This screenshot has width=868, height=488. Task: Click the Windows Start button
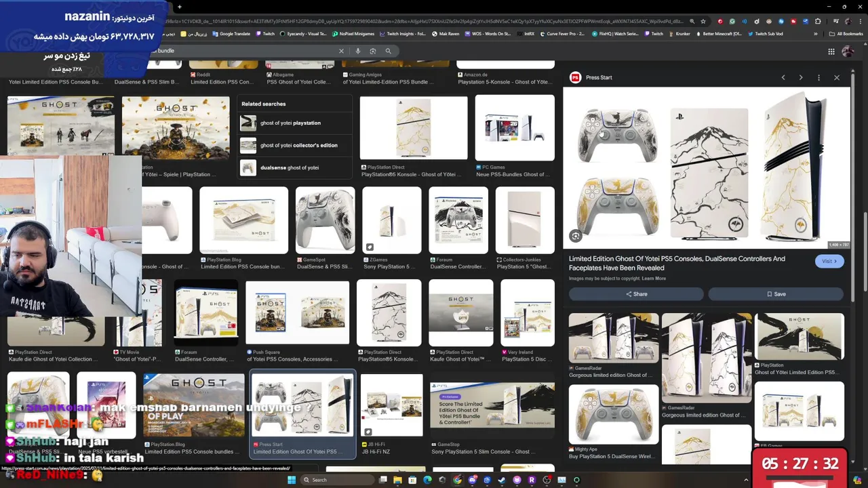pyautogui.click(x=292, y=480)
